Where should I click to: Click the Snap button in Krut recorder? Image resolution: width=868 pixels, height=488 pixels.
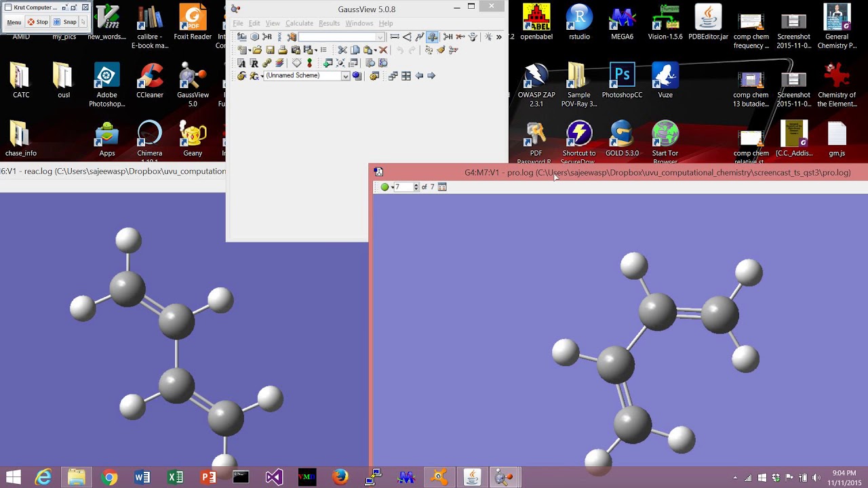[65, 22]
